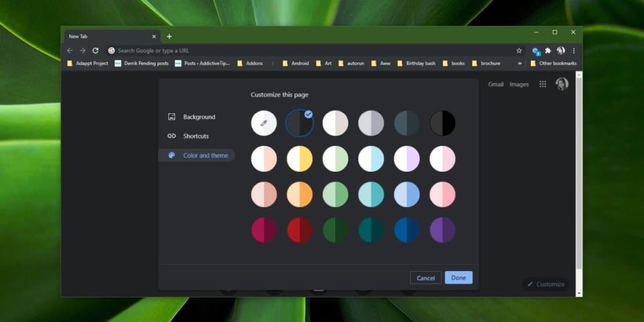Screen dimensions: 644x322
Task: Open Other bookmarks folder
Action: [553, 64]
